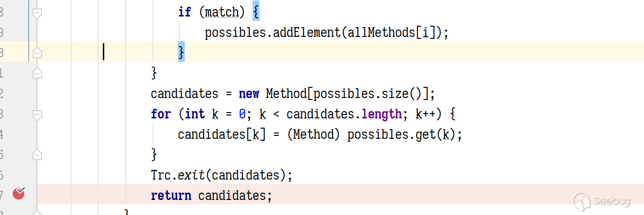The height and width of the screenshot is (215, 644).
Task: Click fold end marker under the highlighted line
Action: [x=37, y=73]
